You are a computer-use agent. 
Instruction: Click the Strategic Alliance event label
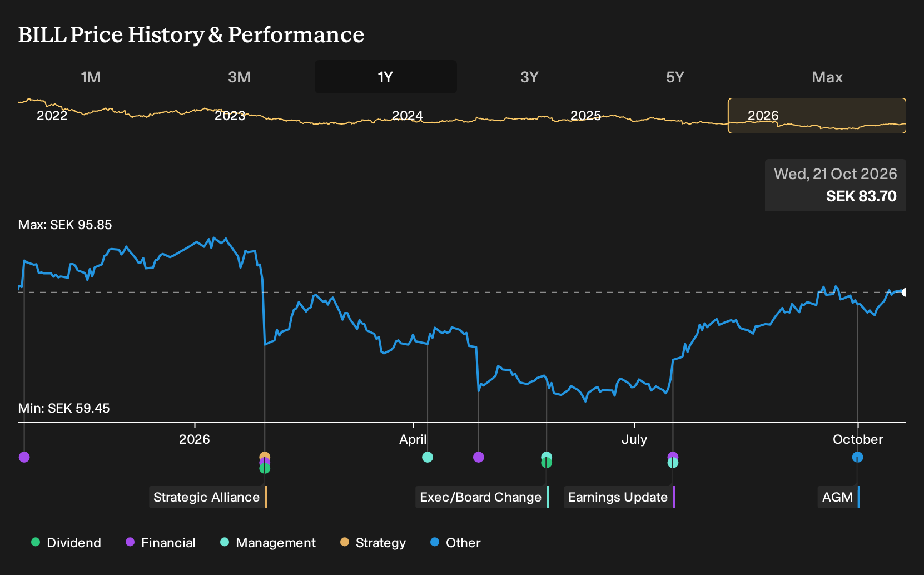click(x=208, y=497)
